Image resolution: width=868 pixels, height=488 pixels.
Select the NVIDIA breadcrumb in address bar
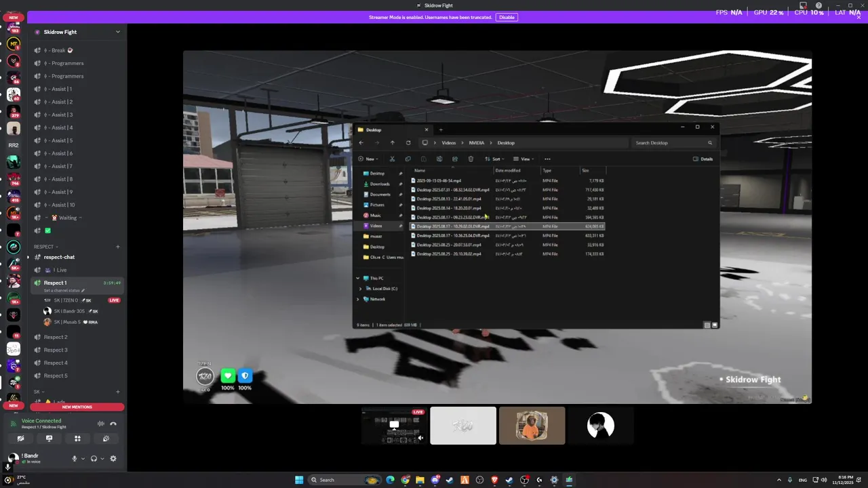coord(477,142)
